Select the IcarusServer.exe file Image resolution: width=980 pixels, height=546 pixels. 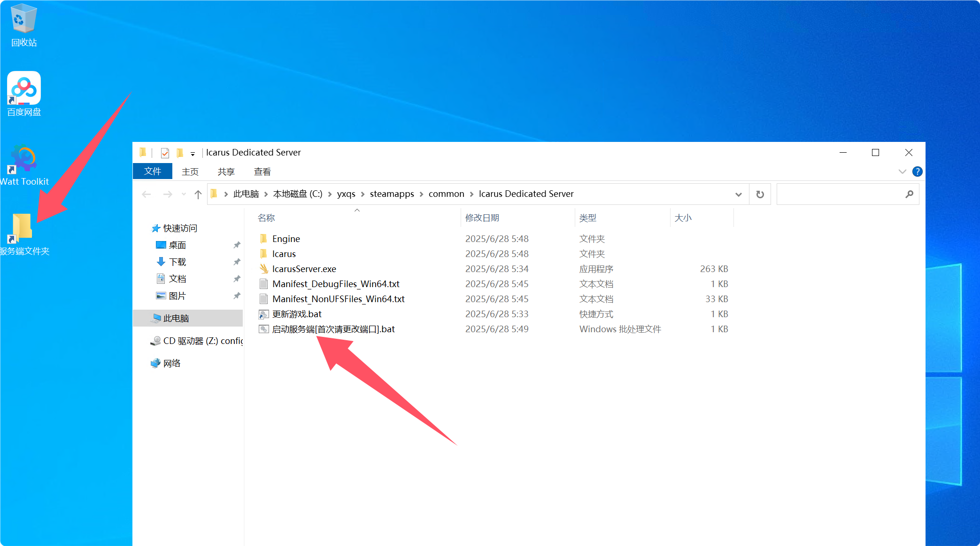(304, 269)
